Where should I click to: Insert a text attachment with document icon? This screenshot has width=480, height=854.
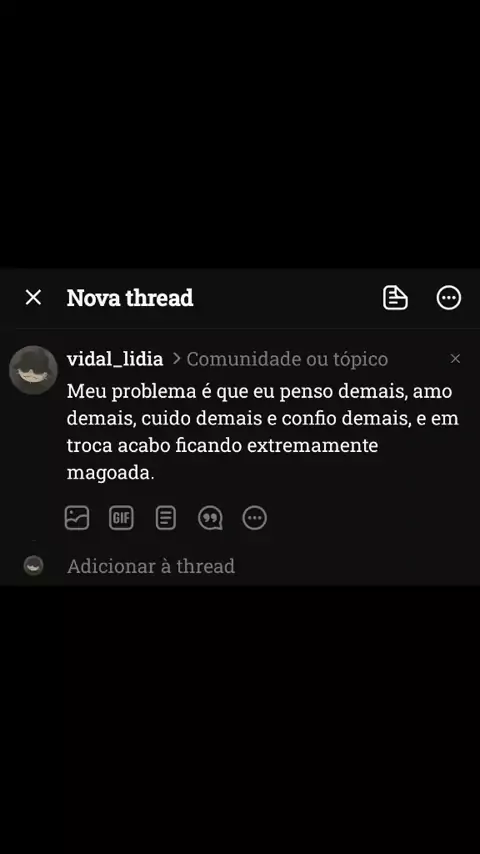coord(166,518)
